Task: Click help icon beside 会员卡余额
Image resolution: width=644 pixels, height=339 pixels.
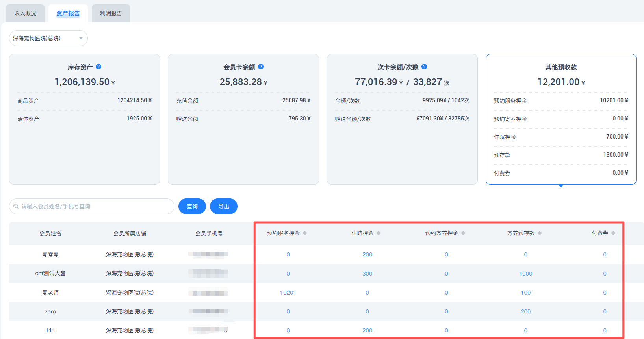Action: (x=261, y=67)
